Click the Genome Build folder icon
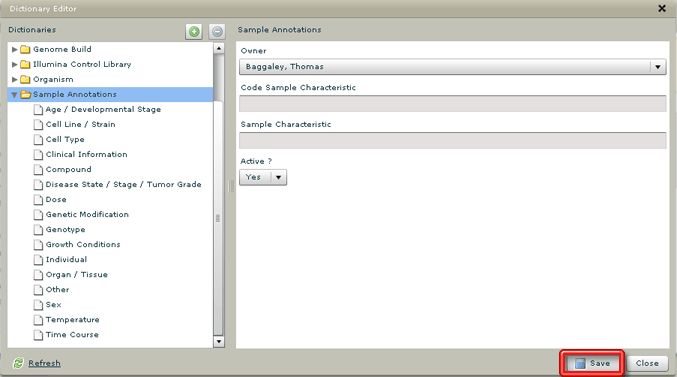Viewport: 677px width, 377px height. [x=25, y=49]
